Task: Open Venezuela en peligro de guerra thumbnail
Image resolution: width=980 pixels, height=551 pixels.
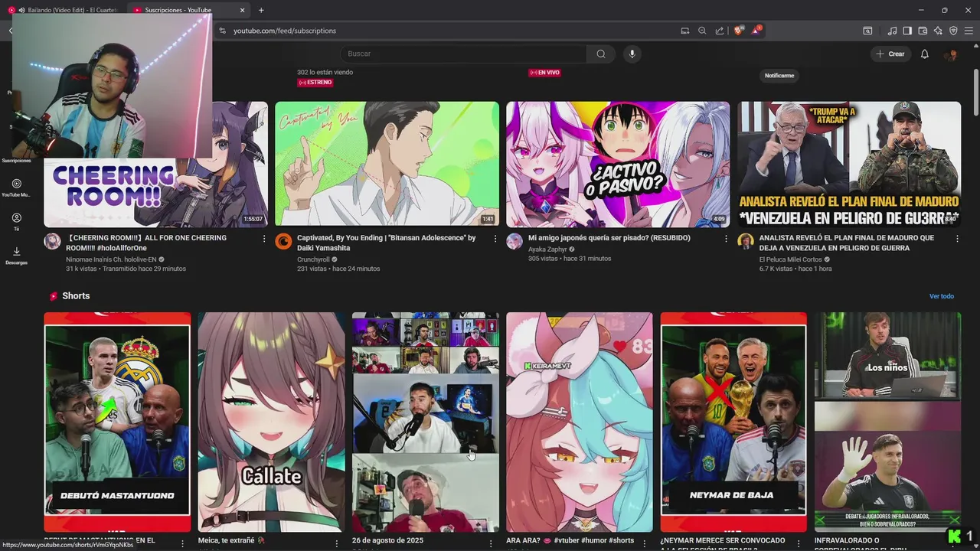Action: [x=849, y=165]
